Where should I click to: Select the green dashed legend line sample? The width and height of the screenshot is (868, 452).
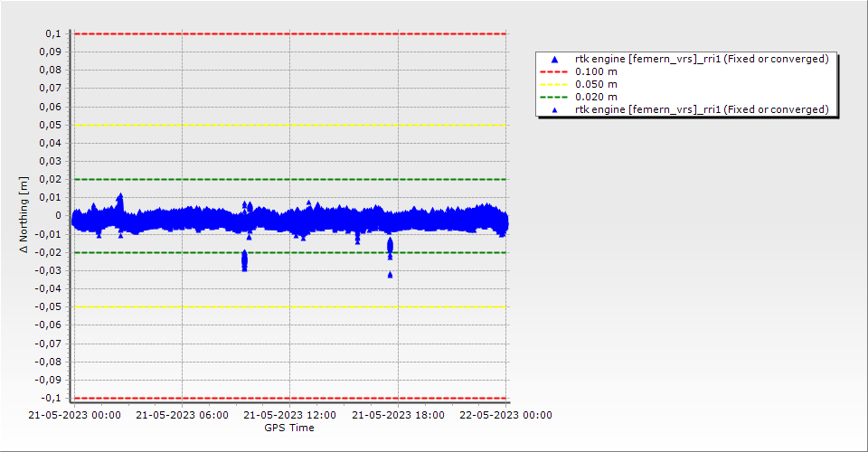click(x=554, y=97)
